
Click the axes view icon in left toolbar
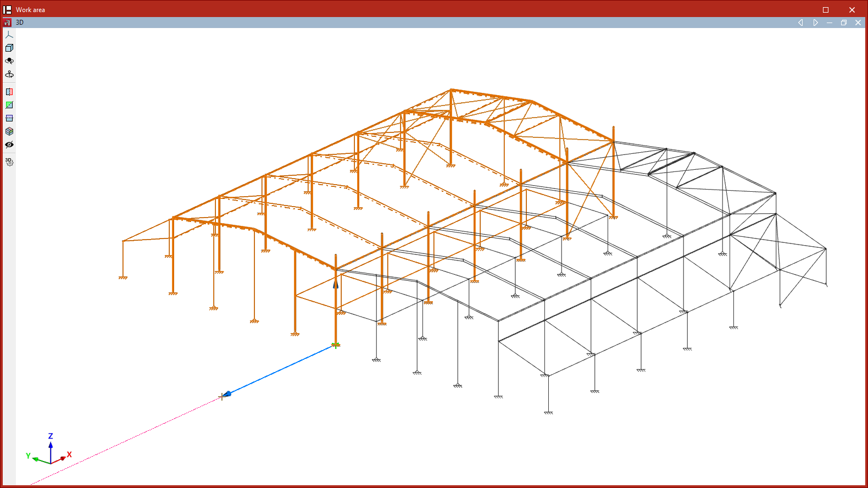pos(9,35)
